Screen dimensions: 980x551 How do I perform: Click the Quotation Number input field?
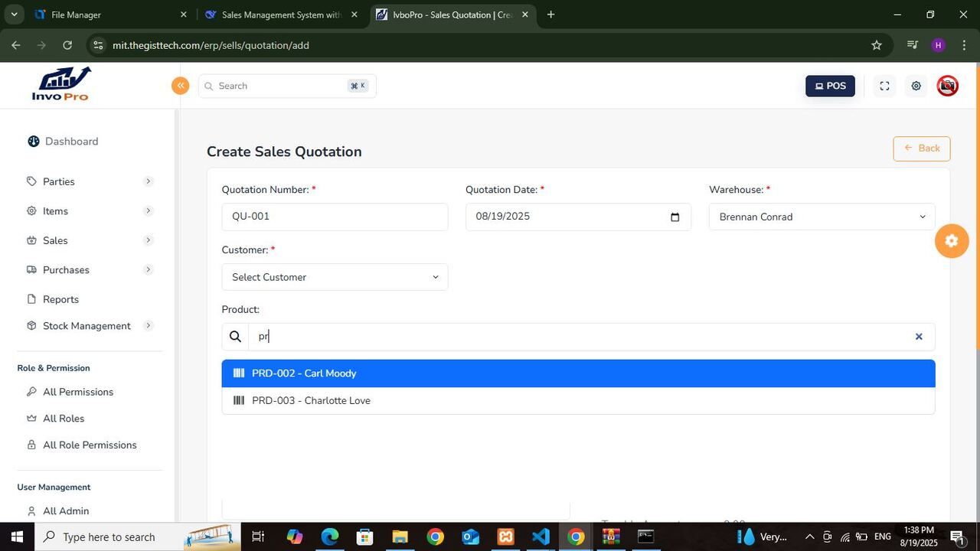coord(335,217)
